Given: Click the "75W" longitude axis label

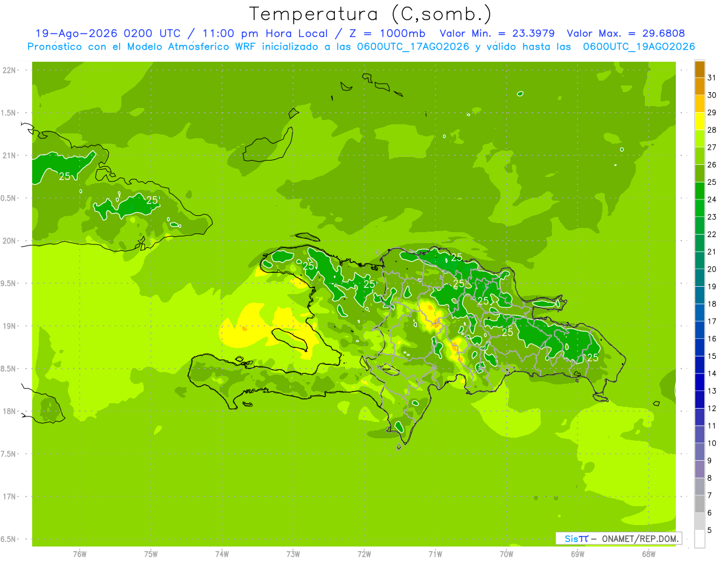Looking at the screenshot, I should coord(151,554).
